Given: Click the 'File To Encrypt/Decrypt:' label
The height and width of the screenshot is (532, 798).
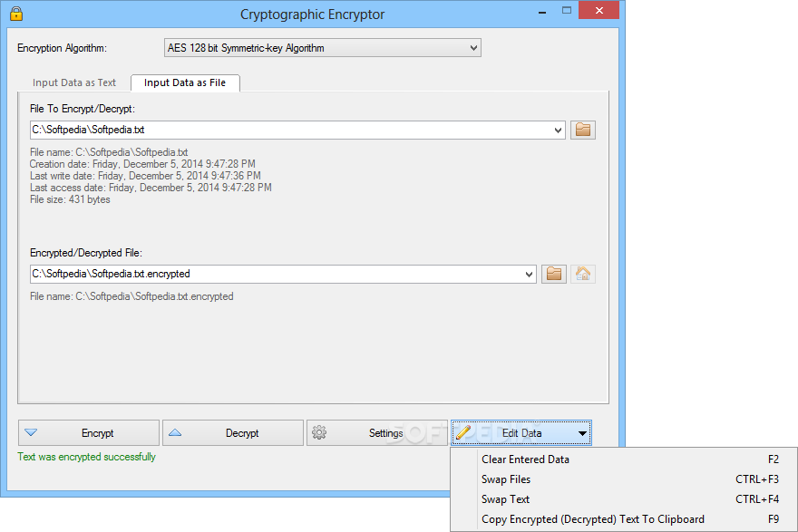Looking at the screenshot, I should coord(82,109).
